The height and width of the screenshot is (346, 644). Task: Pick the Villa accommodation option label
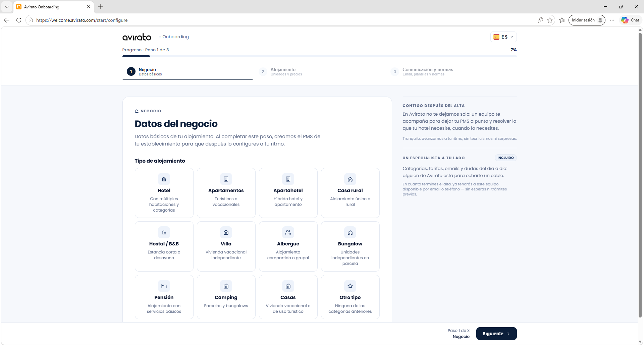click(226, 244)
